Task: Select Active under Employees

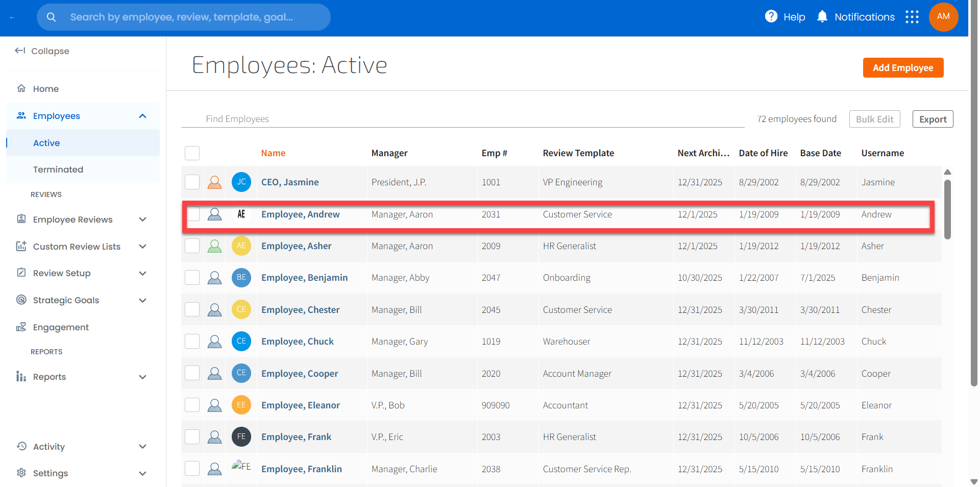Action: pos(46,143)
